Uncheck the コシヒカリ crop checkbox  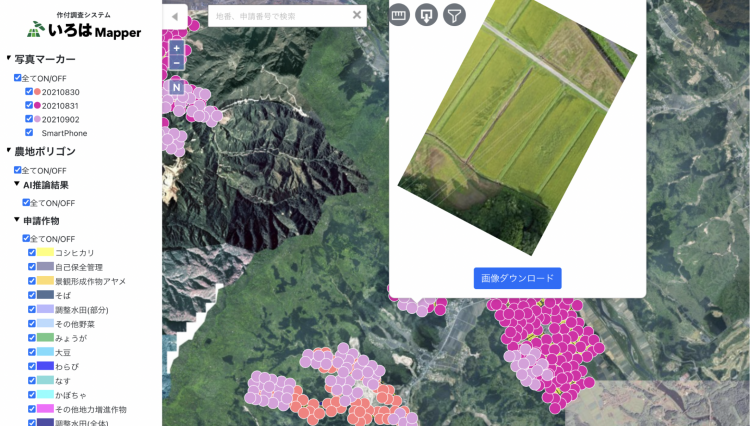[32, 252]
